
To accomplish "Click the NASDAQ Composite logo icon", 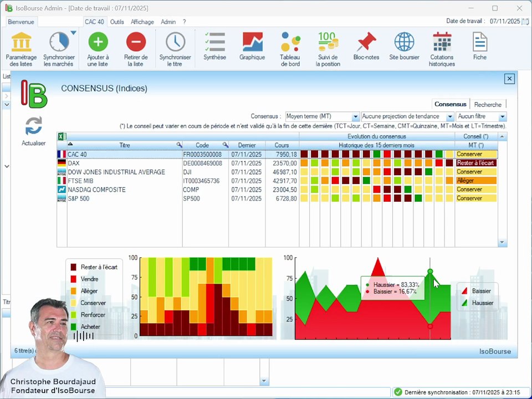I will click(62, 190).
